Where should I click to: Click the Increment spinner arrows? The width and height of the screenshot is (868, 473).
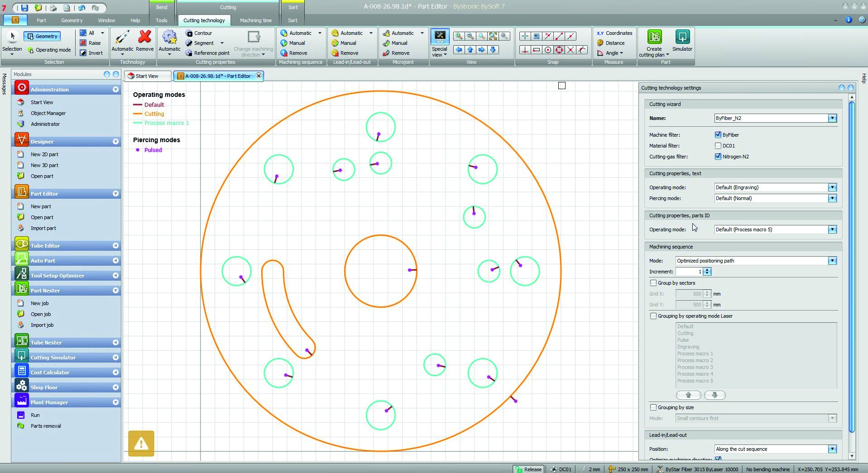pyautogui.click(x=707, y=272)
